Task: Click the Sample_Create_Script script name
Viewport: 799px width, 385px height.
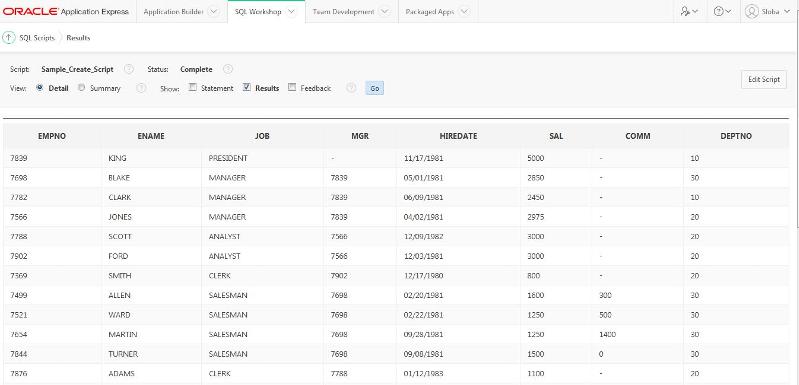Action: 77,69
